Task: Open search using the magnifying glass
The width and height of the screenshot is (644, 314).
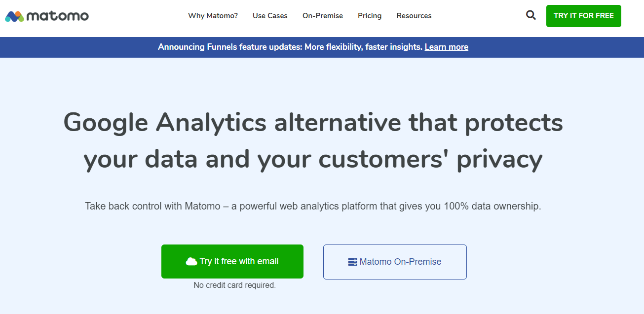Action: point(530,15)
